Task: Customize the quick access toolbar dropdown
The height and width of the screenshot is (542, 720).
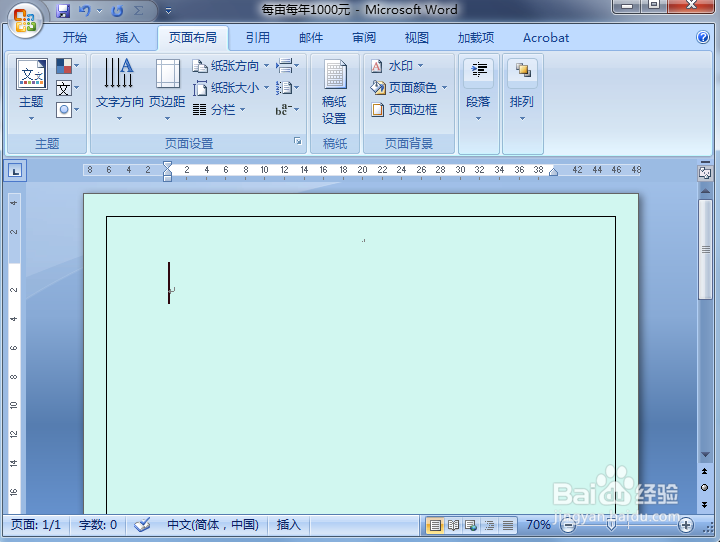Action: coord(168,11)
